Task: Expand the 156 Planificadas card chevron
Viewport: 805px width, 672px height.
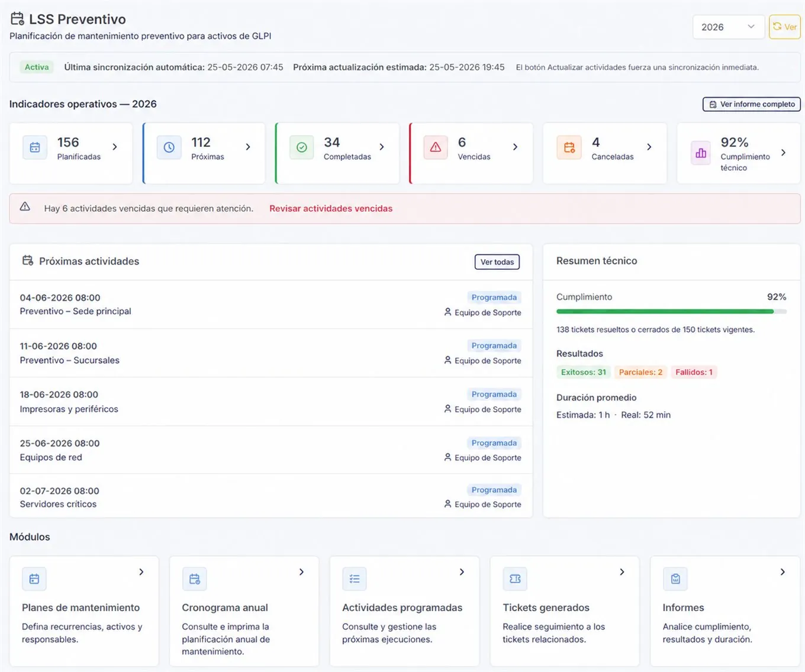Action: [x=115, y=147]
